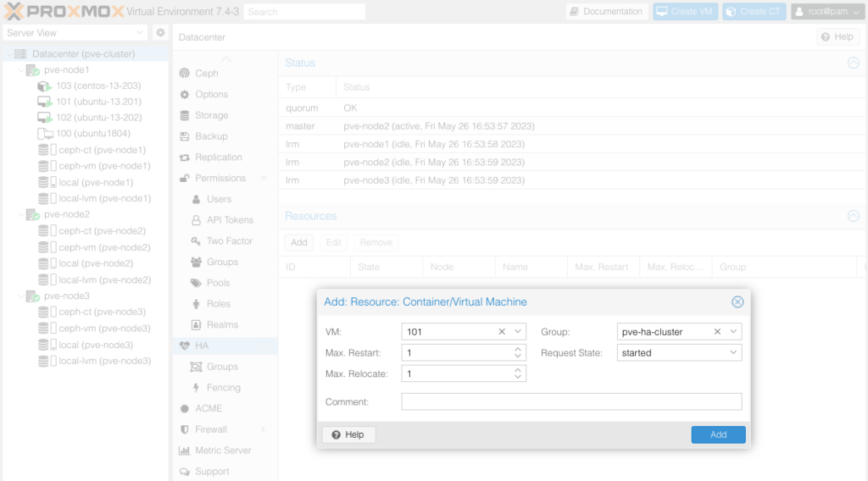This screenshot has height=481, width=868.
Task: Open Server View gear settings icon
Action: pos(160,33)
